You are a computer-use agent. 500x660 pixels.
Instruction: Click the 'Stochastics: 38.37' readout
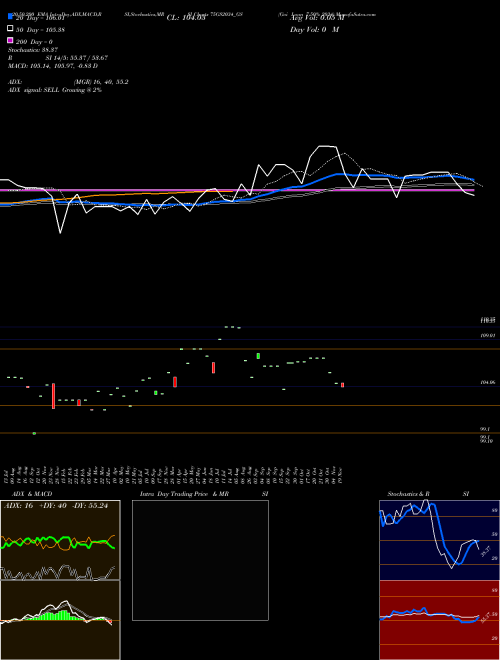pyautogui.click(x=33, y=50)
